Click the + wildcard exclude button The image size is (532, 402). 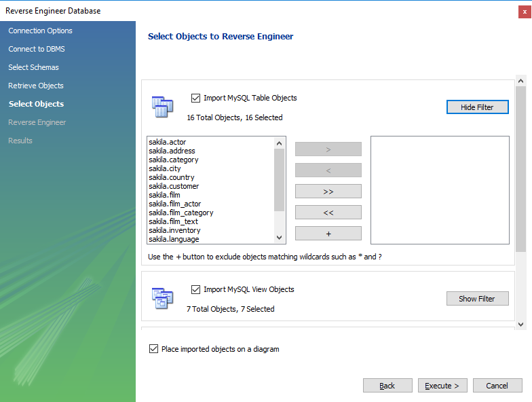pyautogui.click(x=328, y=234)
